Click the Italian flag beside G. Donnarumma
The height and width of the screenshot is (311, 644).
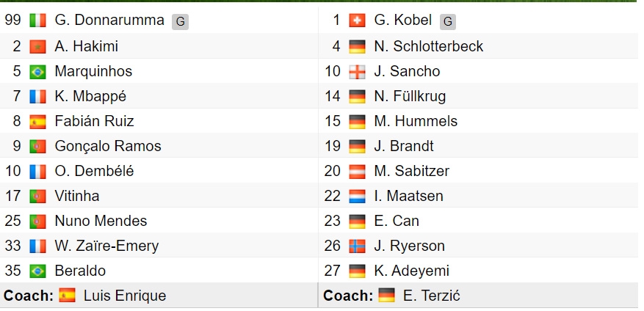37,21
